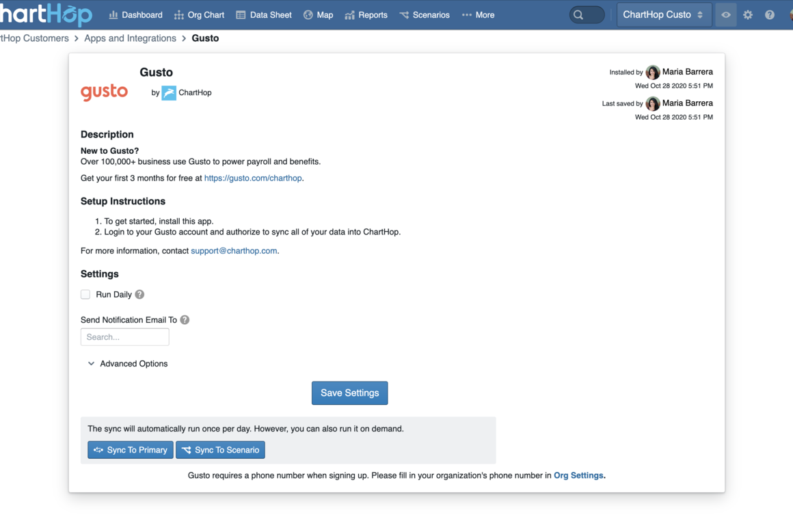The image size is (793, 532).
Task: Open the settings gear icon
Action: click(x=748, y=14)
